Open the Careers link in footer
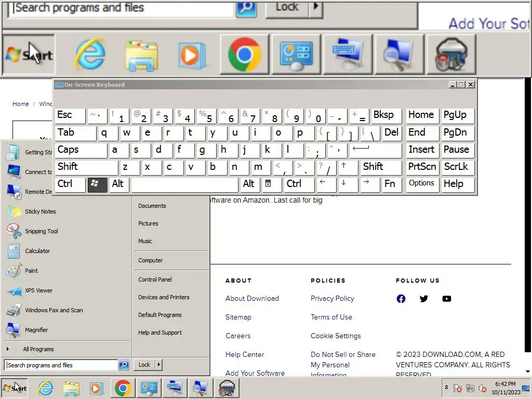 [238, 336]
